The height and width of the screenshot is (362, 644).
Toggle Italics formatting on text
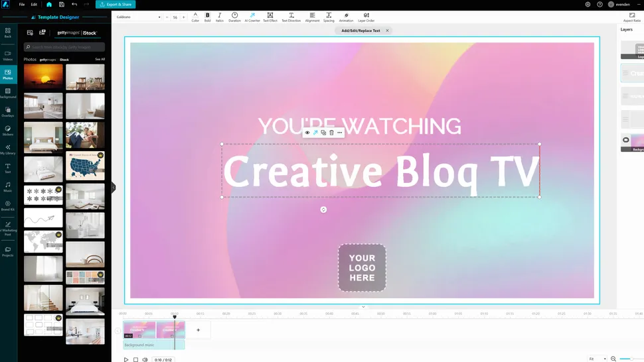click(220, 17)
